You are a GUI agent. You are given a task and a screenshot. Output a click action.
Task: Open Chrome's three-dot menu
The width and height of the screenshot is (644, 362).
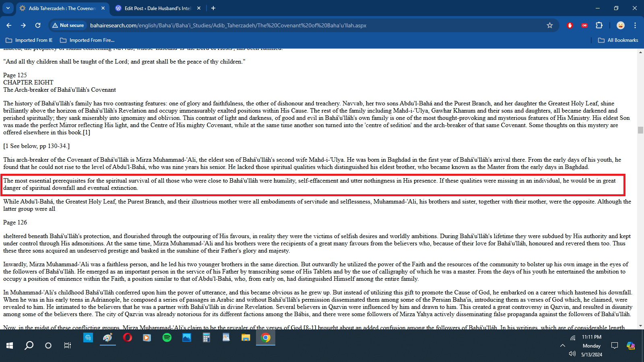tap(635, 25)
